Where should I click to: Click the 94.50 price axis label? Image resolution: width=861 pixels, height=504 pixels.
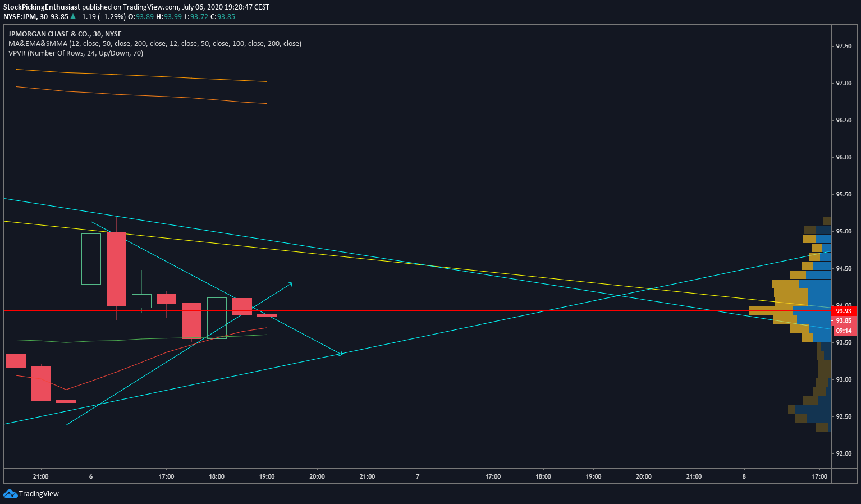point(844,268)
